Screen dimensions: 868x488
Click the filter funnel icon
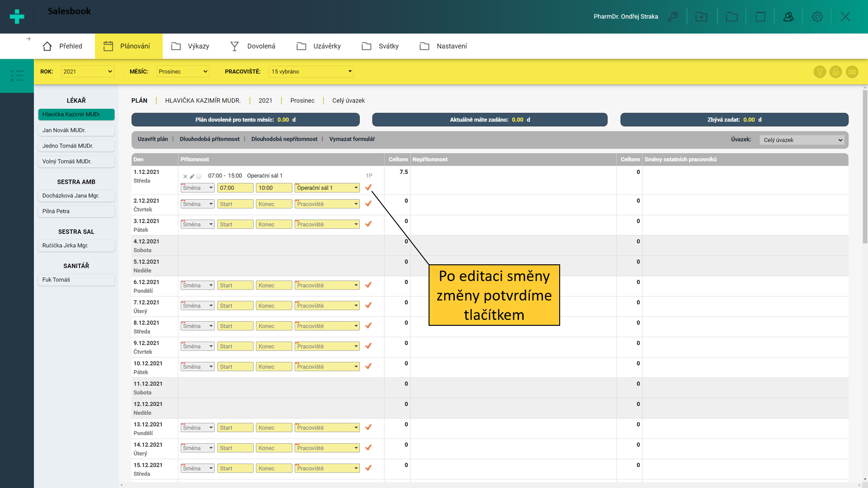pyautogui.click(x=820, y=72)
